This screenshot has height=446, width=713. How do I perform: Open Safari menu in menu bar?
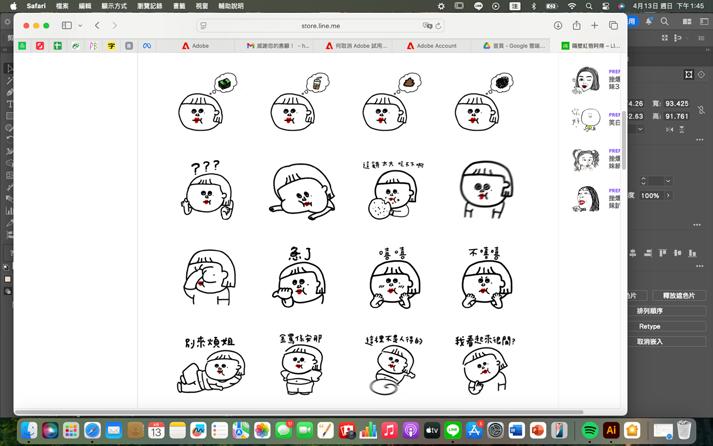tap(36, 6)
